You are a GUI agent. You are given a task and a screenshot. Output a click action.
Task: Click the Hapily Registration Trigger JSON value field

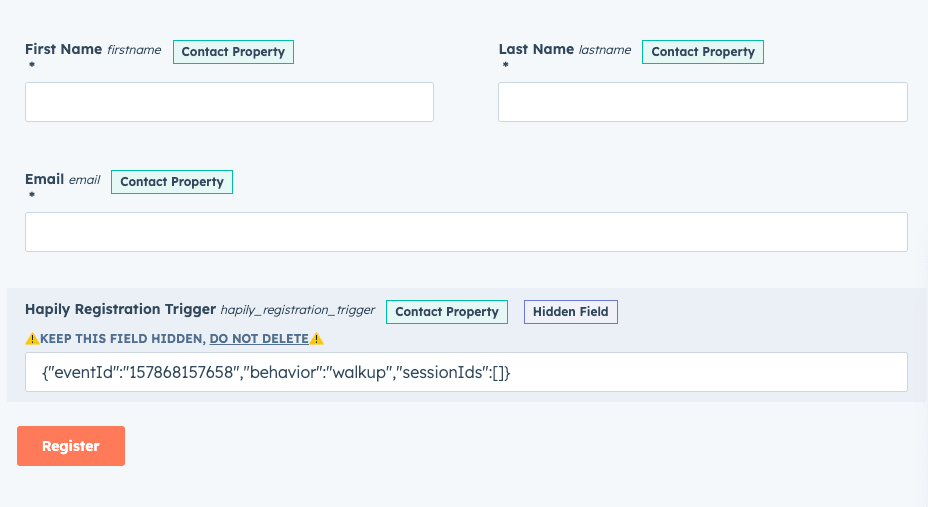click(x=466, y=372)
